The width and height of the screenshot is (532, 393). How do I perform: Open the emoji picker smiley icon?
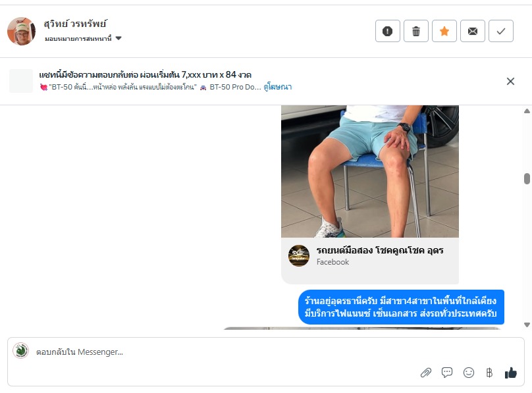point(469,373)
